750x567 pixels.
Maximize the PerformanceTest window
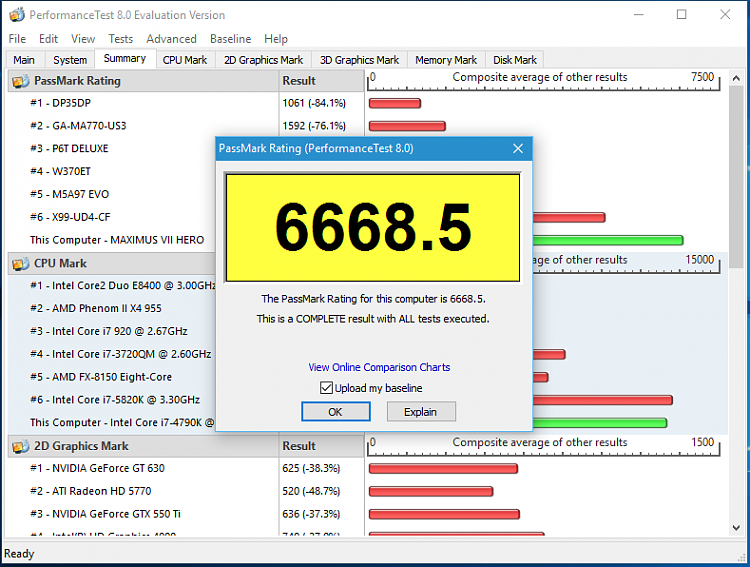point(682,15)
